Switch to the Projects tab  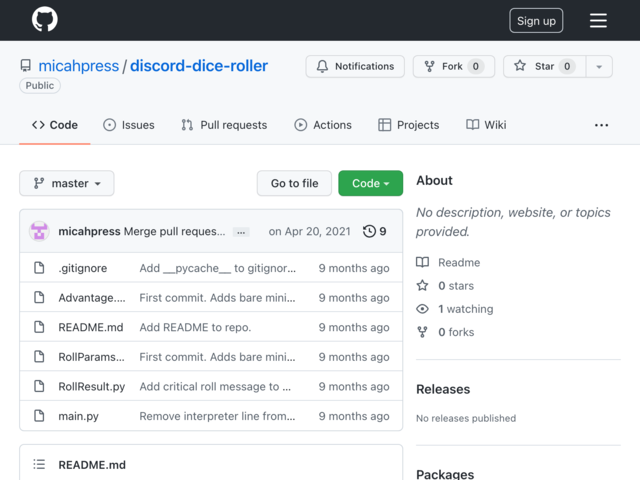click(409, 125)
